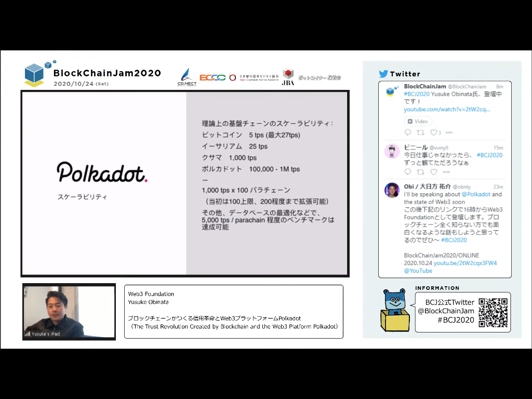Click the Web3 Foundation text in caption
This screenshot has width=532, height=399.
pyautogui.click(x=151, y=294)
